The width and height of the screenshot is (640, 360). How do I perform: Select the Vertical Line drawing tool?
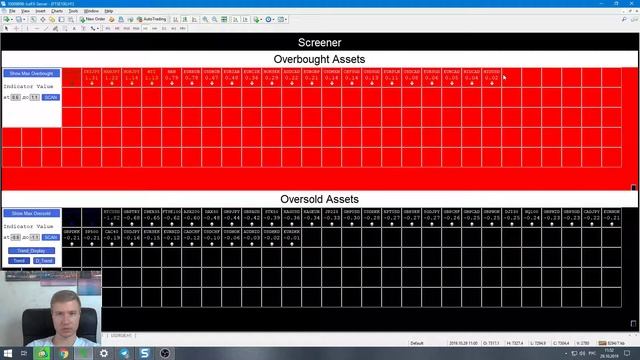[27, 29]
